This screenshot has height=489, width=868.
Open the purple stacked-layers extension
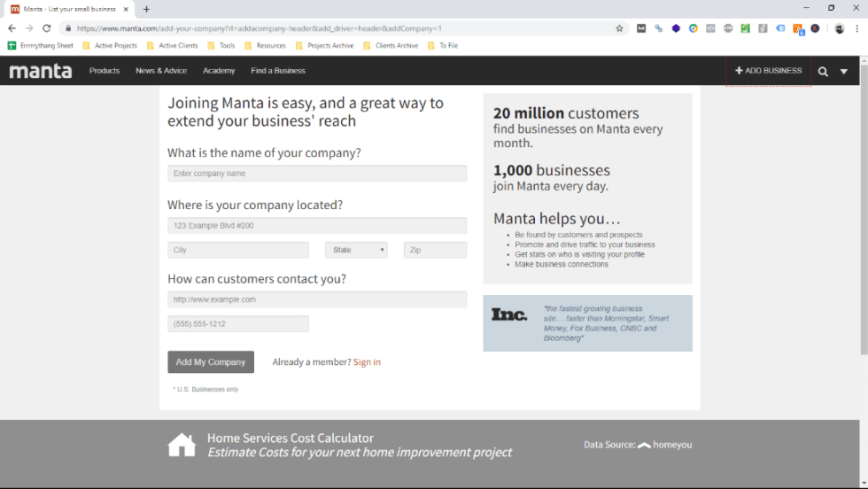(x=676, y=28)
